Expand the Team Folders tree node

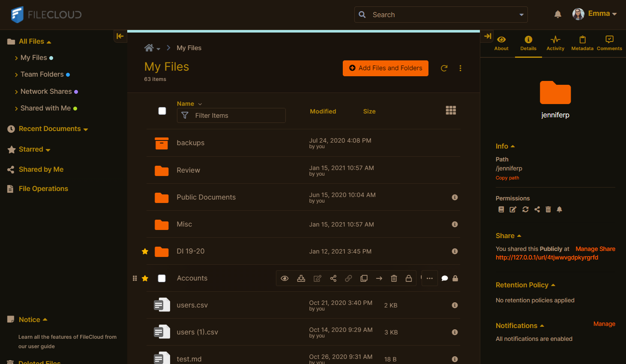[16, 75]
